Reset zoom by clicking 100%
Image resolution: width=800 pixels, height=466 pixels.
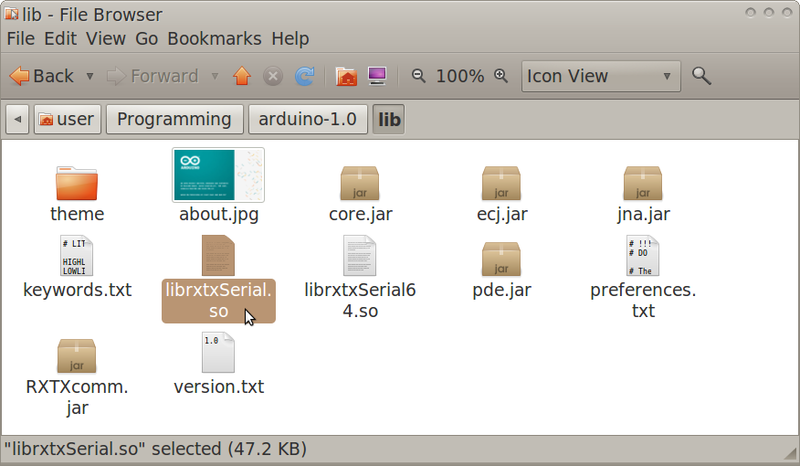pyautogui.click(x=460, y=77)
